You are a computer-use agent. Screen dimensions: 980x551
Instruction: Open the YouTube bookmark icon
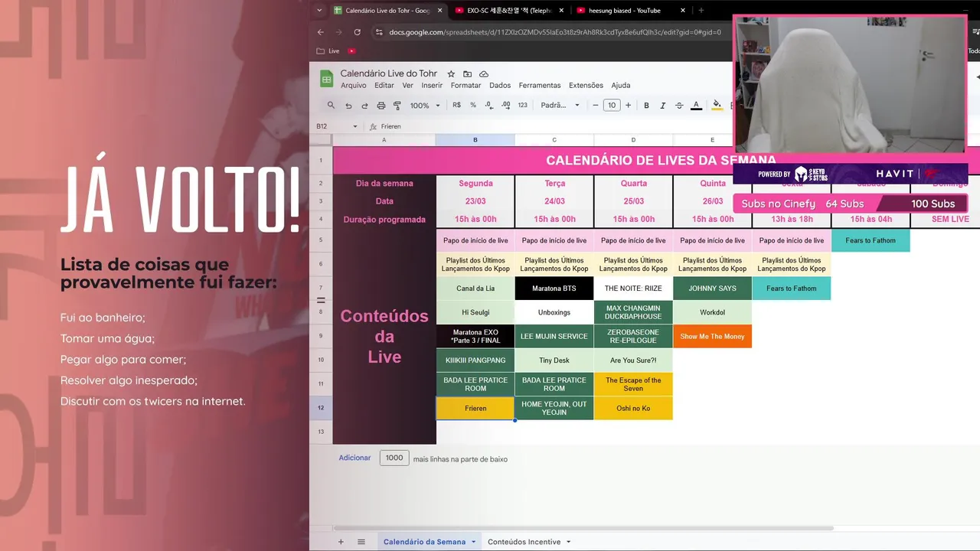pyautogui.click(x=351, y=51)
